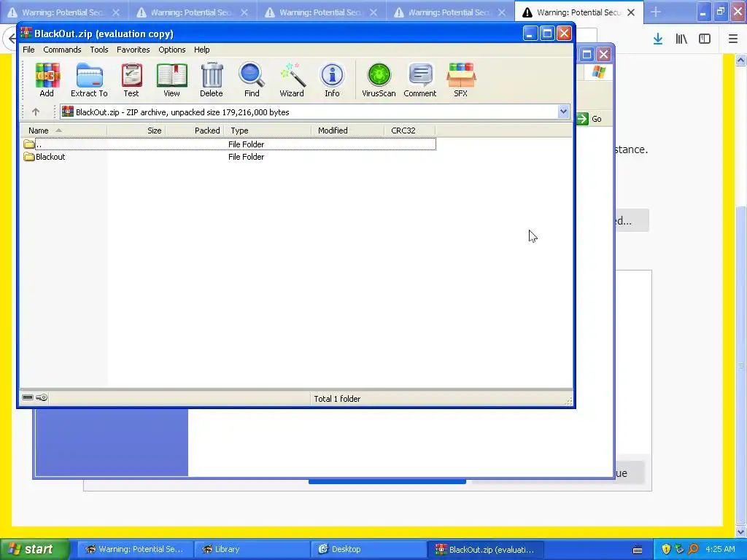Click the Firefox back arrow button
The image size is (747, 560).
point(10,39)
